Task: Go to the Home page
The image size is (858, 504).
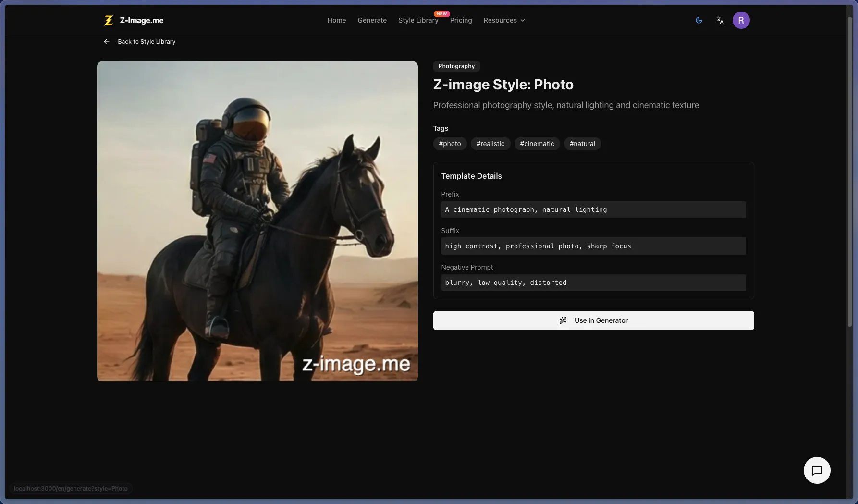Action: [336, 20]
